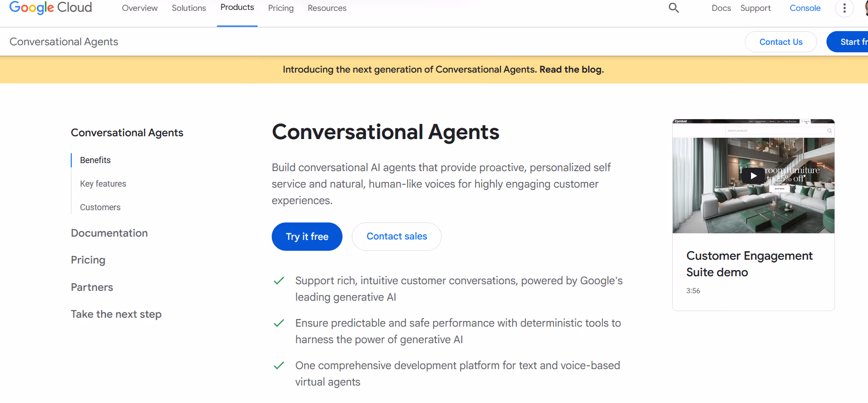Play the Customer Engagement Suite demo video
Screen dimensions: 868x403
click(x=753, y=176)
